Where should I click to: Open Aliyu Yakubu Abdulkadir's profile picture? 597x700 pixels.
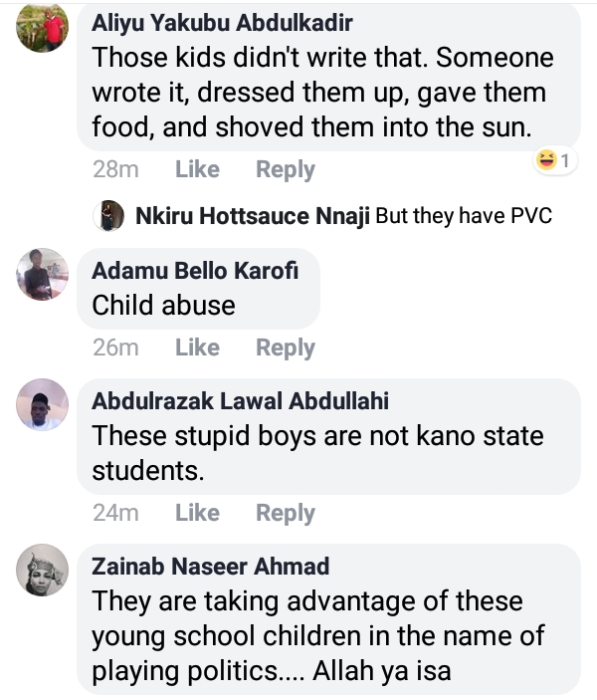tap(43, 27)
